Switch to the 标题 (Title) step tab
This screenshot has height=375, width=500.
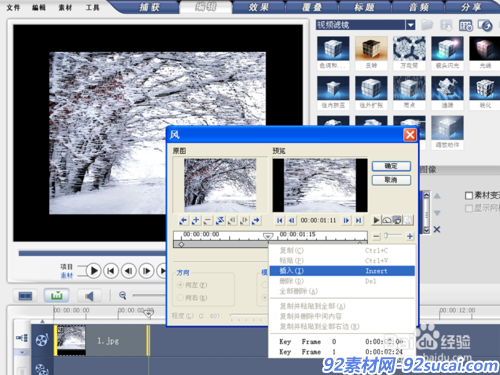pyautogui.click(x=365, y=7)
